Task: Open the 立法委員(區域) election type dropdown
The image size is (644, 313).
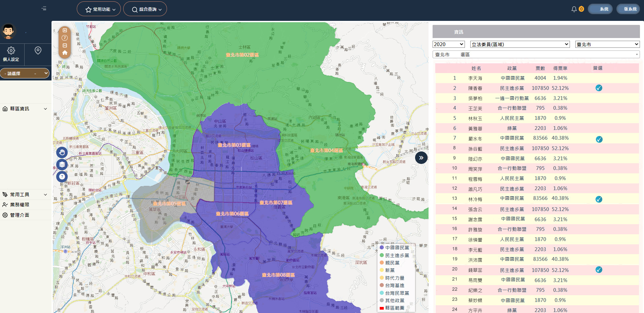Action: 520,44
